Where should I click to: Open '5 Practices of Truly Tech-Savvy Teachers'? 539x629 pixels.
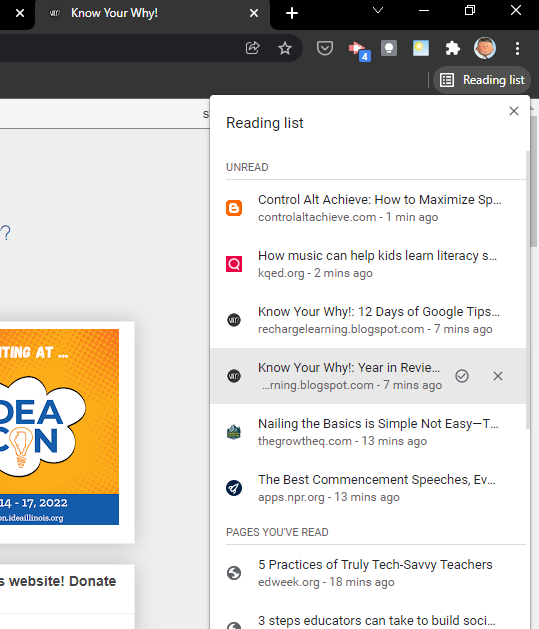click(368, 573)
